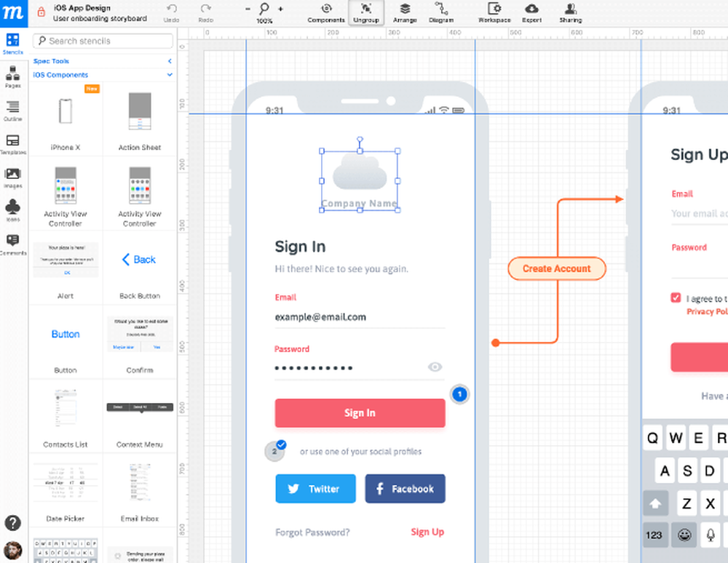This screenshot has height=563, width=728.
Task: Open the Arrange tool
Action: (405, 13)
